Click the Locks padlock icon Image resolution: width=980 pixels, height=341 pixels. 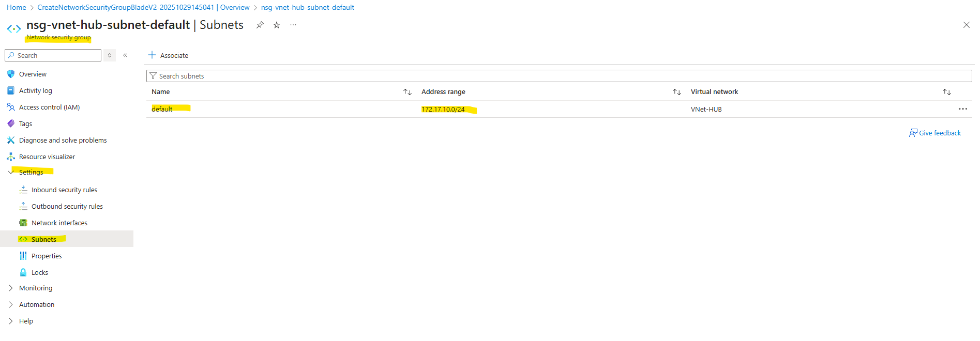tap(23, 273)
